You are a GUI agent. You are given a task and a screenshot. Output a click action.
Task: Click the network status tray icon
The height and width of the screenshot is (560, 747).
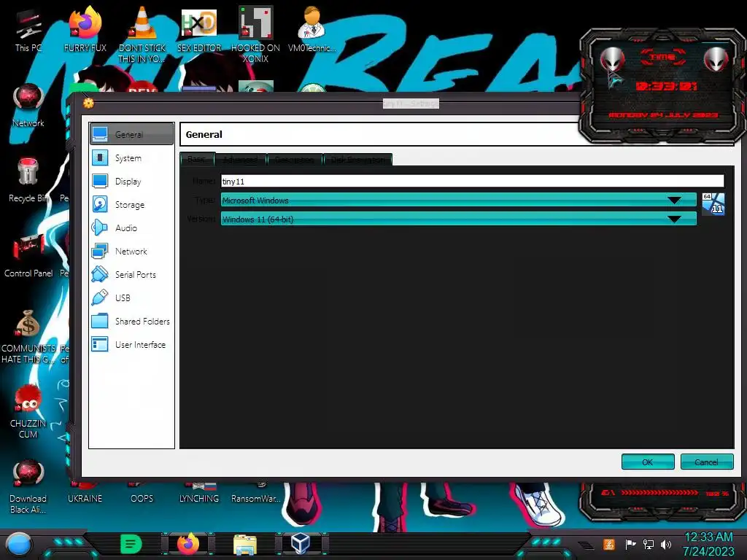coord(649,544)
